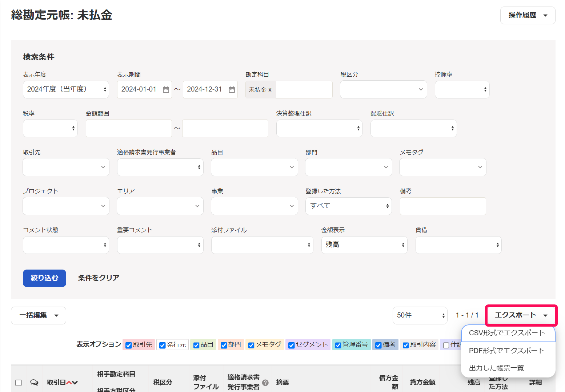Open the 添付ファイル filter dropdown
565x392 pixels.
pos(262,245)
